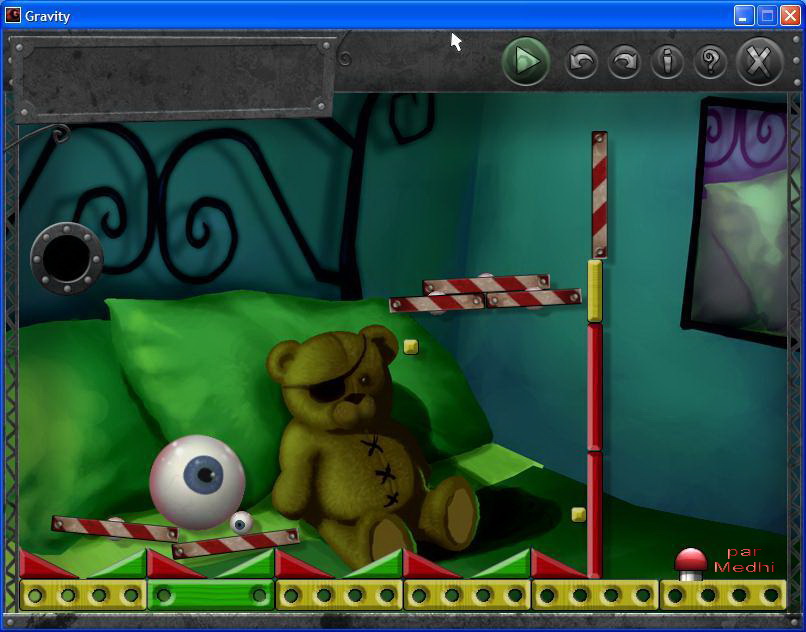Open the level info button

coord(667,62)
